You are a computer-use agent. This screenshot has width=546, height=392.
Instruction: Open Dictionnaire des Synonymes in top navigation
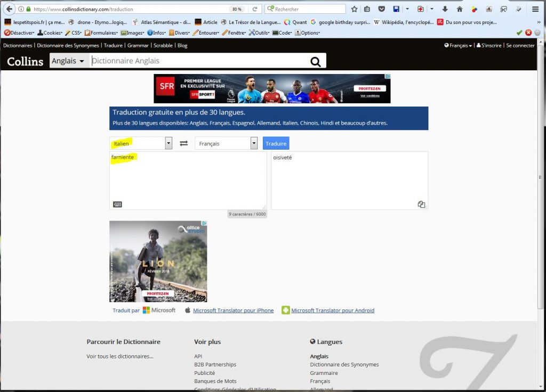pyautogui.click(x=68, y=46)
